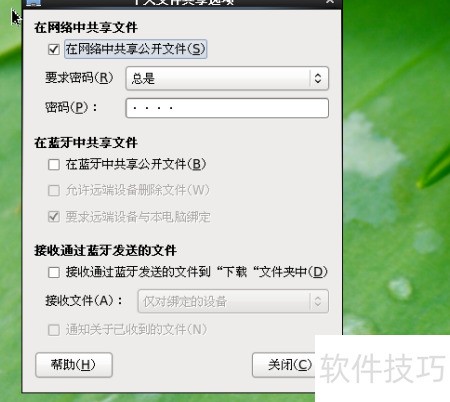
Task: Click the 接收文件(A) label
Action: point(84,301)
